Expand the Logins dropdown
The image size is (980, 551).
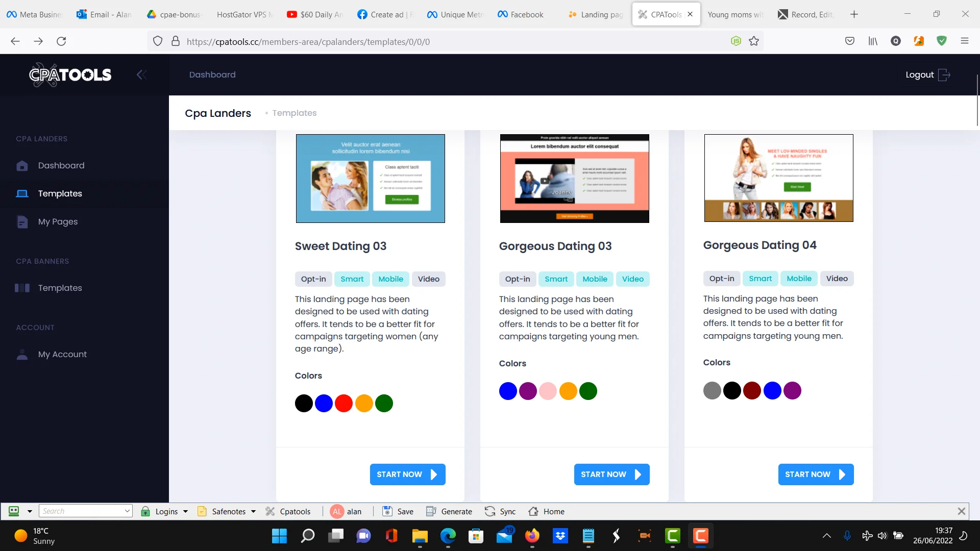click(185, 511)
